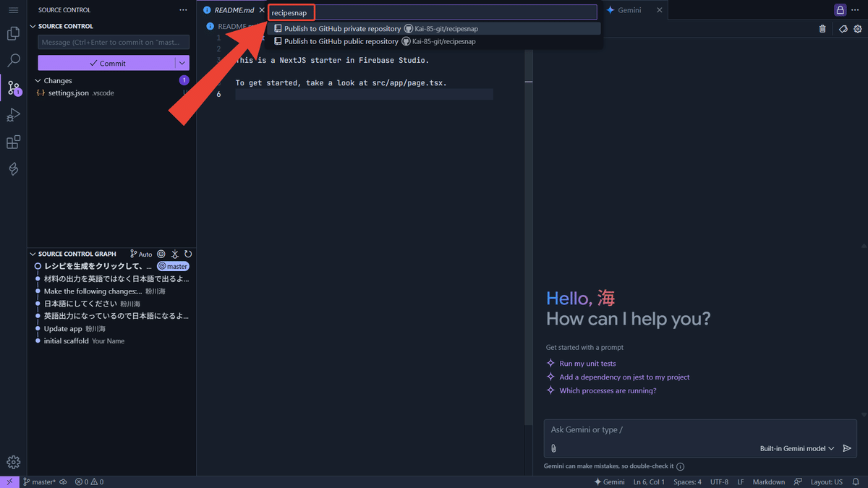Screen dimensions: 868x488
Task: Collapse the Source Control section
Action: click(33, 26)
